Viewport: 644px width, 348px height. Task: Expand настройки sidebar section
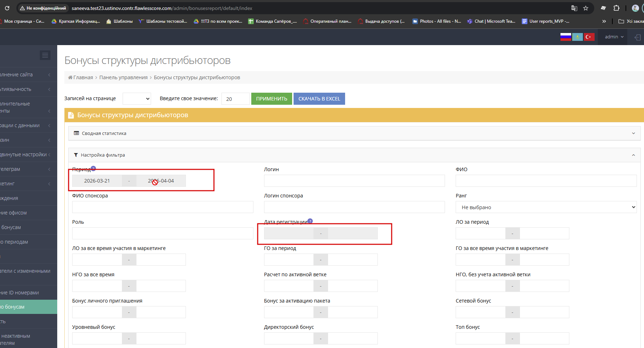point(28,154)
